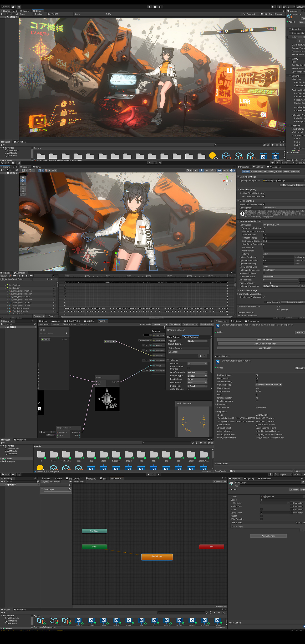305x644 pixels.
Task: Toggle Recalculate Environment checkbox
Action: [x=264, y=297]
